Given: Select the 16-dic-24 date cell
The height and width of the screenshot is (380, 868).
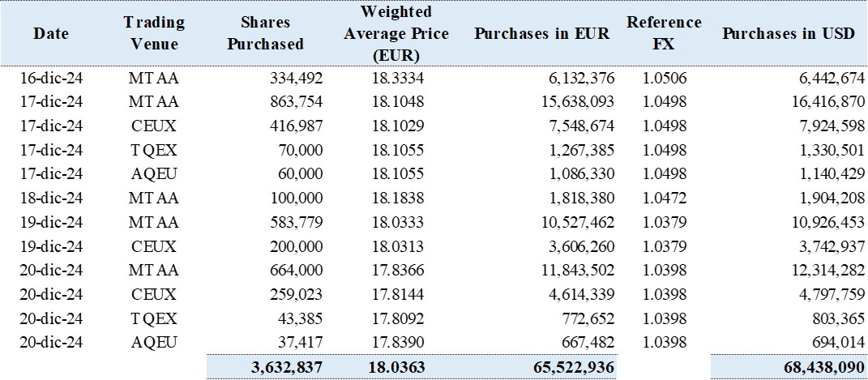Looking at the screenshot, I should pyautogui.click(x=51, y=79).
